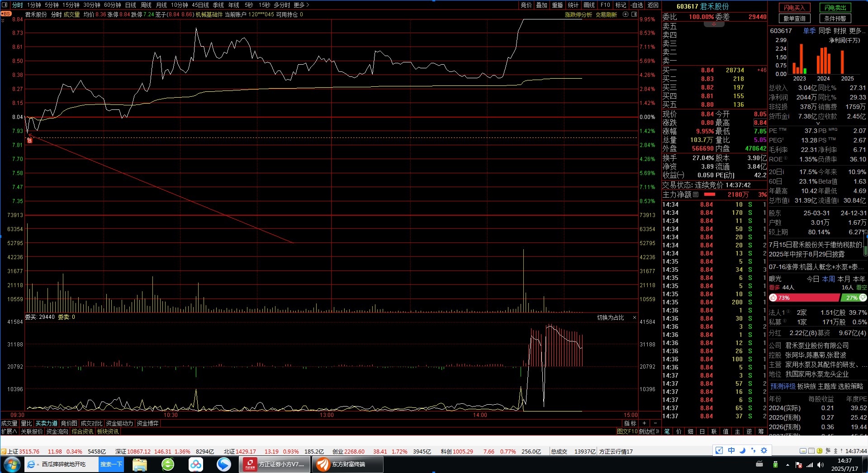Toggle 自选 watchlist for this stock

tap(637, 5)
